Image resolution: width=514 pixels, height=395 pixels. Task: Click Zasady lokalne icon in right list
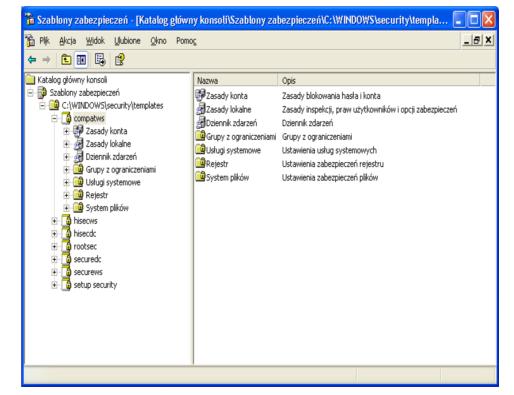point(201,109)
